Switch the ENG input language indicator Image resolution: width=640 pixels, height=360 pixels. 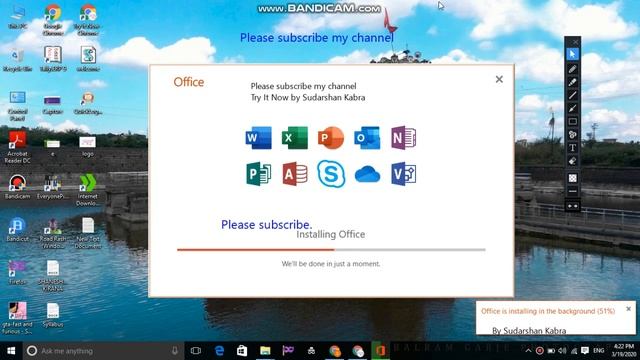(598, 351)
